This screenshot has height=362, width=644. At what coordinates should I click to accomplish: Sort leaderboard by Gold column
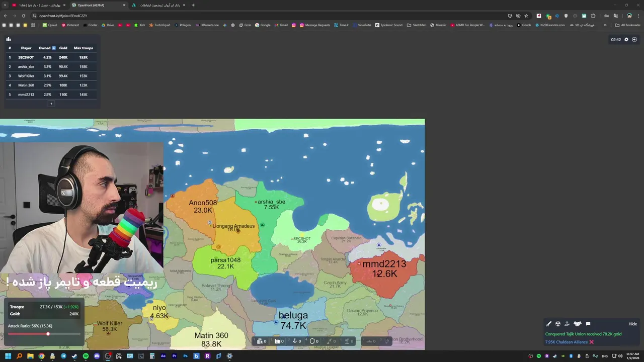point(63,48)
